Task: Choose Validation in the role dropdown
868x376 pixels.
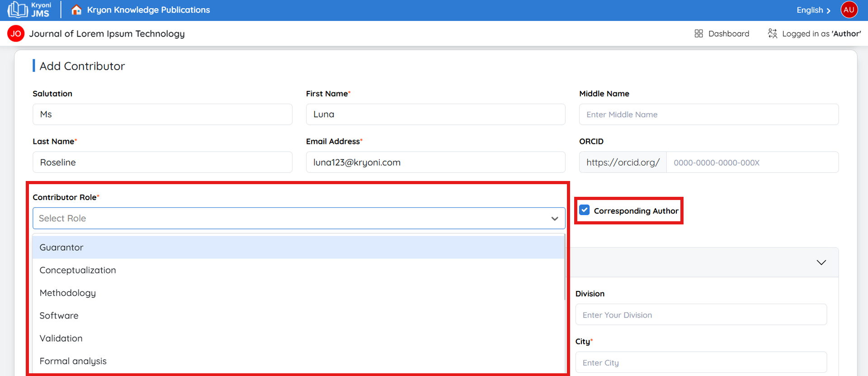Action: point(61,338)
